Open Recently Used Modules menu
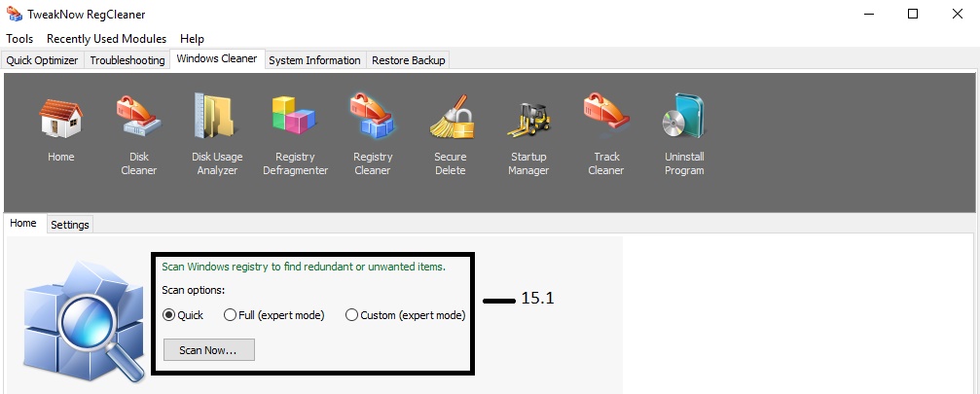 106,39
